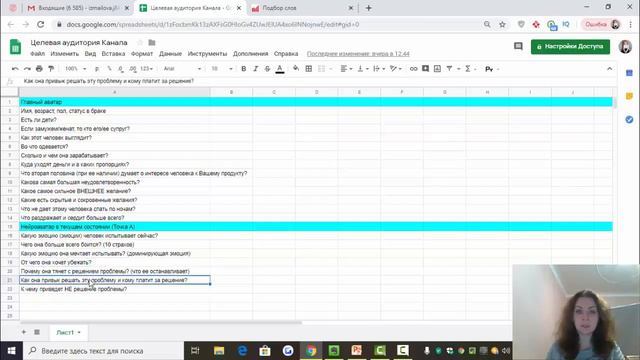Open Keep in the side panel

pos(629,96)
